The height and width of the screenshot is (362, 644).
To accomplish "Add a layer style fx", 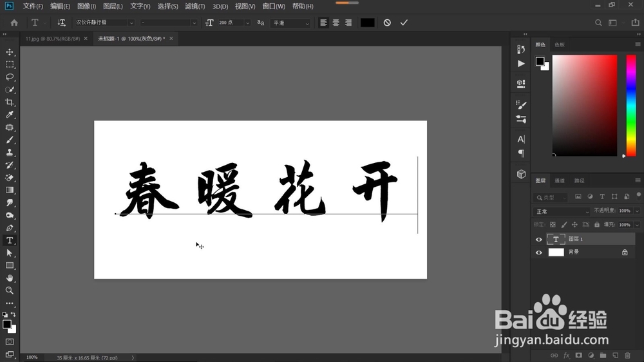I will (x=566, y=355).
